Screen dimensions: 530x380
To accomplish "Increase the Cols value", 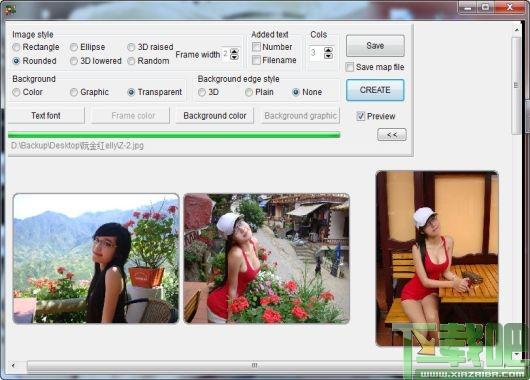I will tap(328, 50).
